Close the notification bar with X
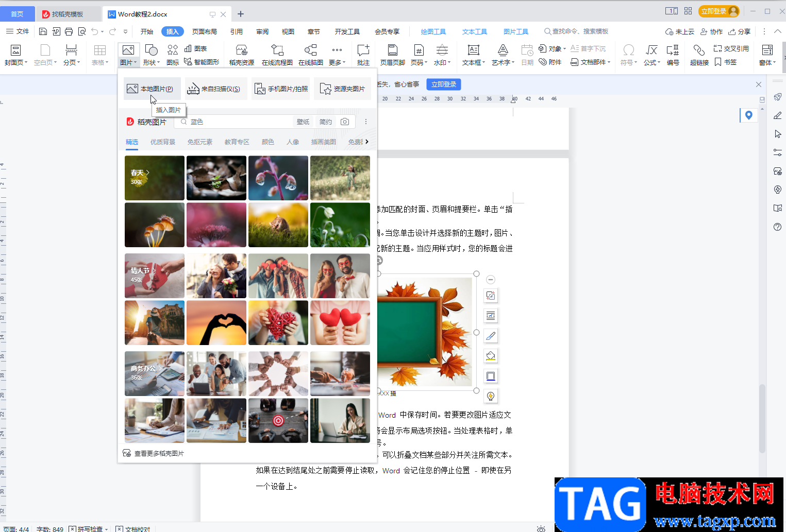 pos(758,84)
